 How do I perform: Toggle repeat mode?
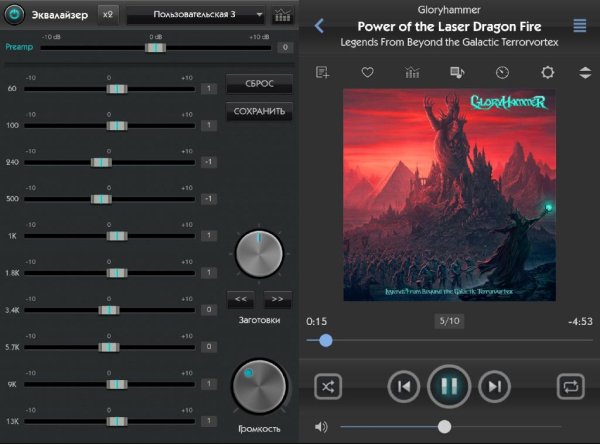[x=571, y=387]
